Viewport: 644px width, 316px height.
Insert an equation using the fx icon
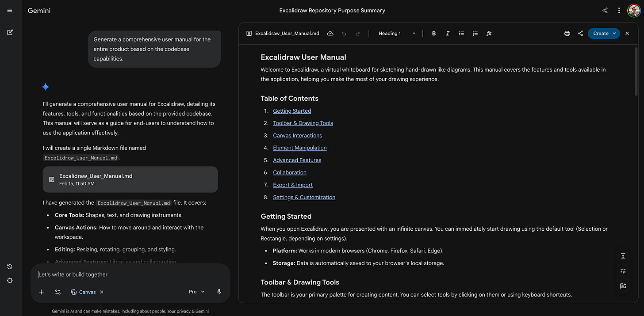coord(489,33)
